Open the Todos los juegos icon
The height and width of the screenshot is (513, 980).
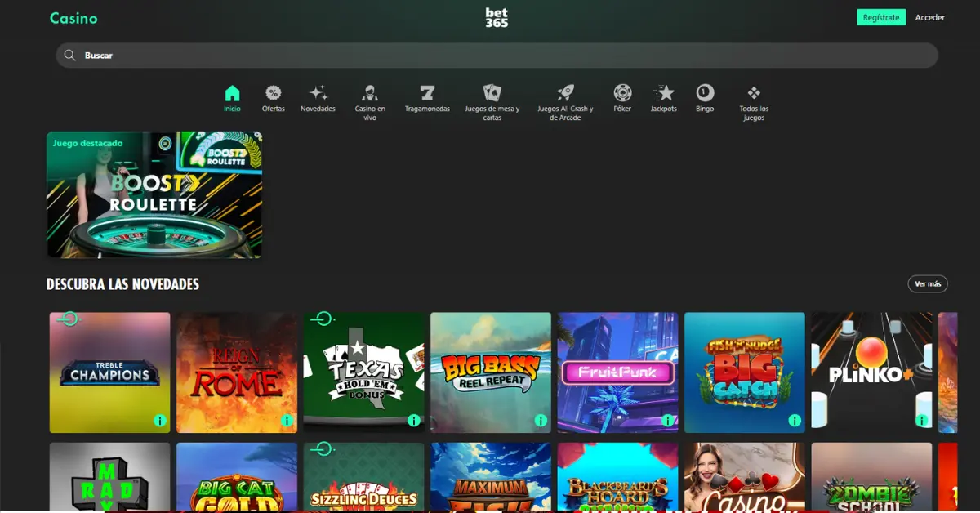[754, 92]
